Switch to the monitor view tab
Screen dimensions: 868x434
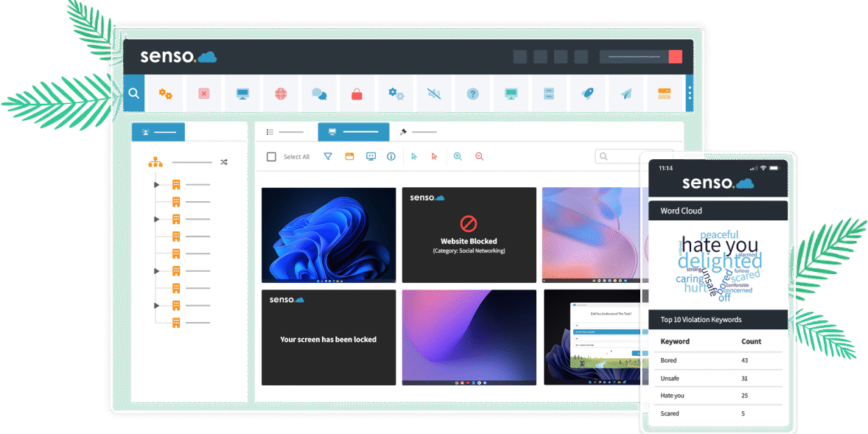coord(353,132)
